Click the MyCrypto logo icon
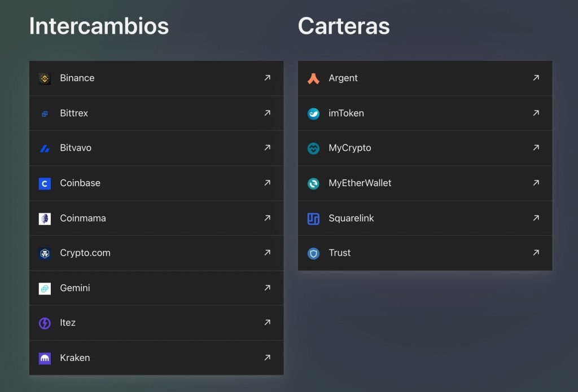 [313, 148]
